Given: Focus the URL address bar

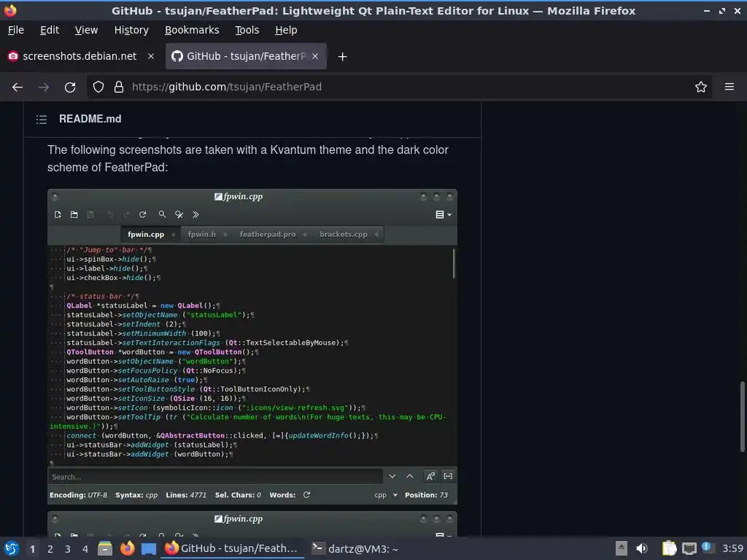Looking at the screenshot, I should coord(400,87).
